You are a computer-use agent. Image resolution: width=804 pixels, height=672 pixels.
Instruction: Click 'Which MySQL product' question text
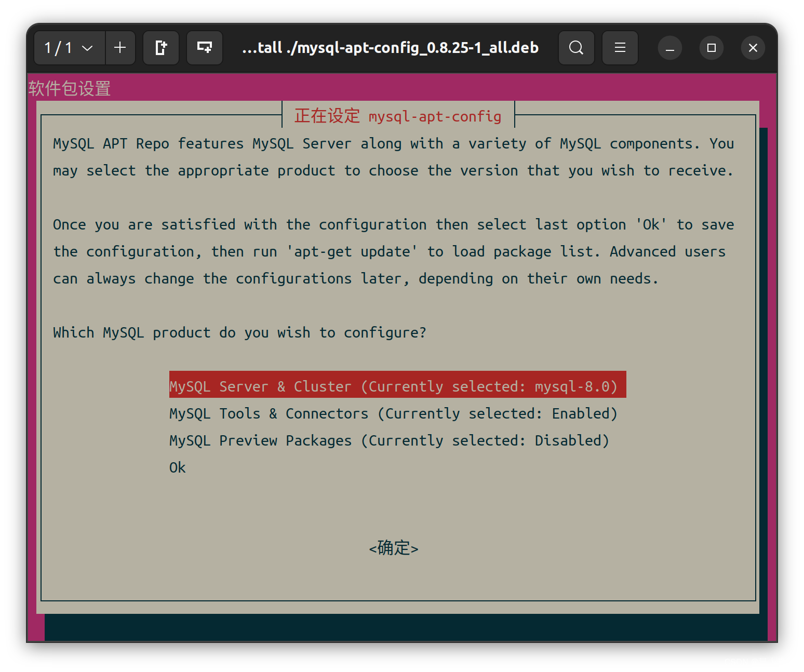[x=239, y=332]
